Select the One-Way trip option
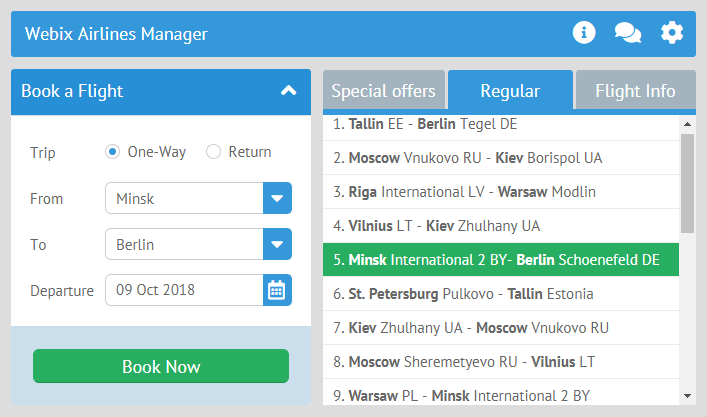 pos(113,152)
